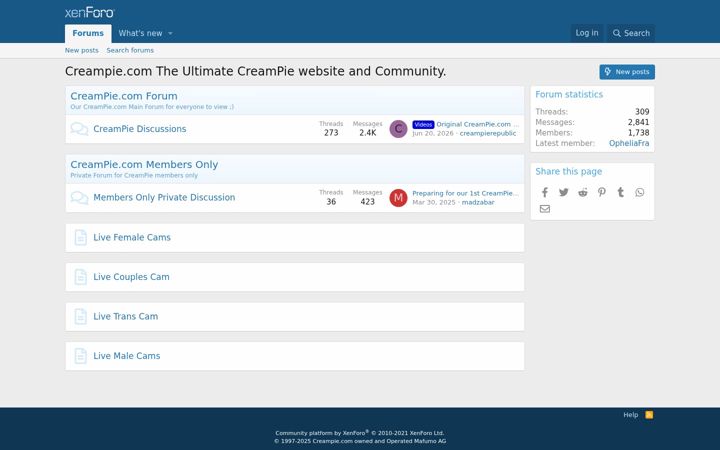
Task: Click red M avatar of madzabar
Action: pyautogui.click(x=398, y=198)
